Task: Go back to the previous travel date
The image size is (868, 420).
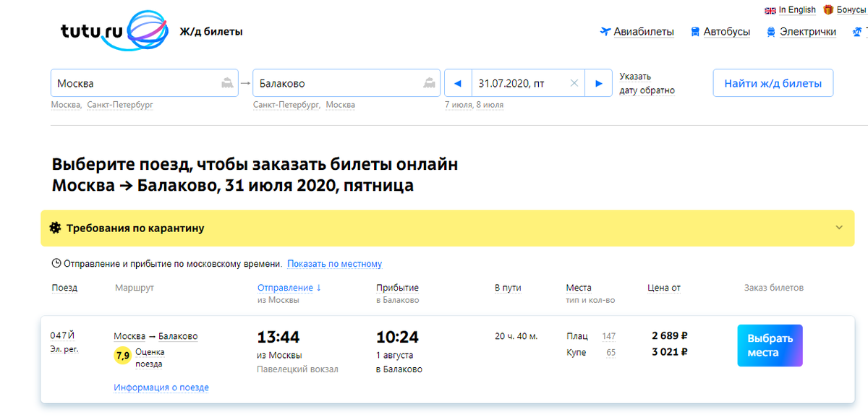Action: click(x=458, y=82)
